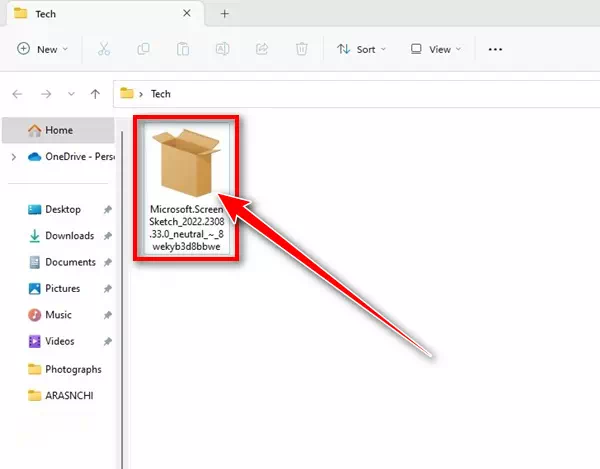Click the Rename icon in toolbar

coord(222,49)
